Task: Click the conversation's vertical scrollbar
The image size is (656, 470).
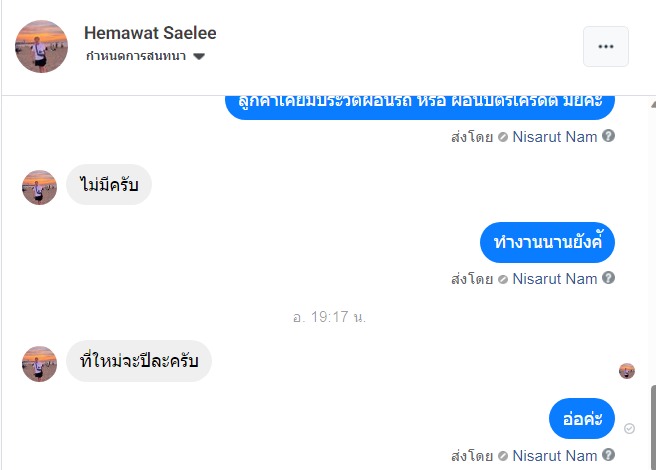Action: pos(651,425)
